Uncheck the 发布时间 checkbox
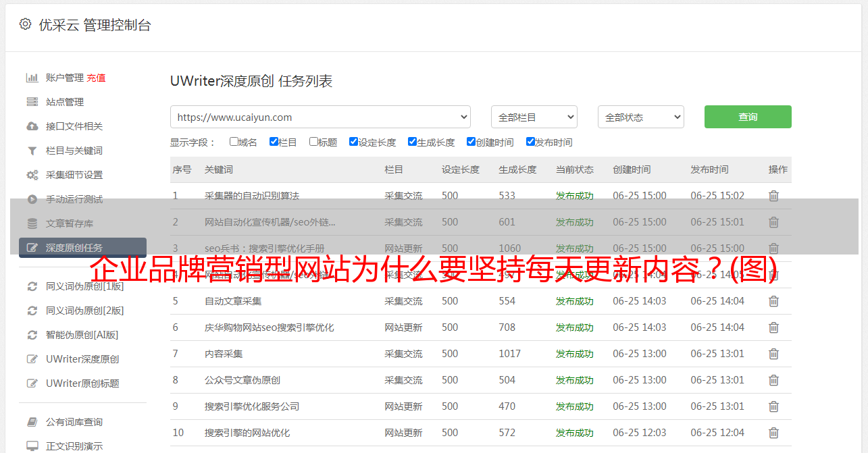This screenshot has height=453, width=868. (x=530, y=142)
